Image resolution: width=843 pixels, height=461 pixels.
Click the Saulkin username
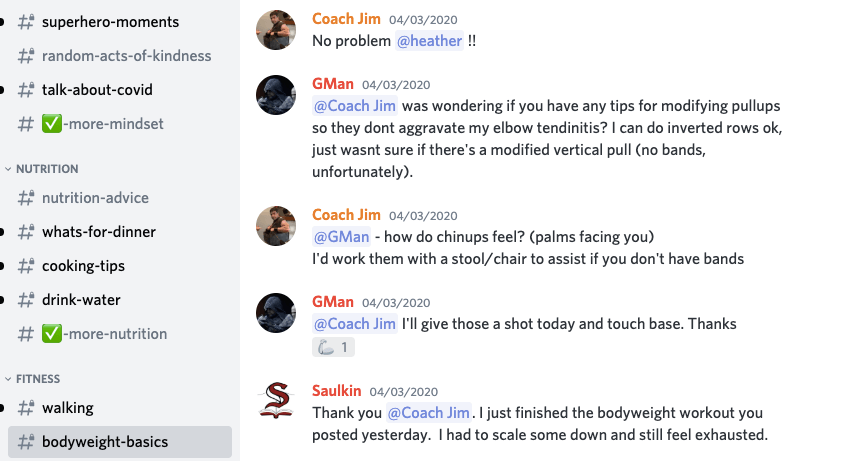pos(336,391)
